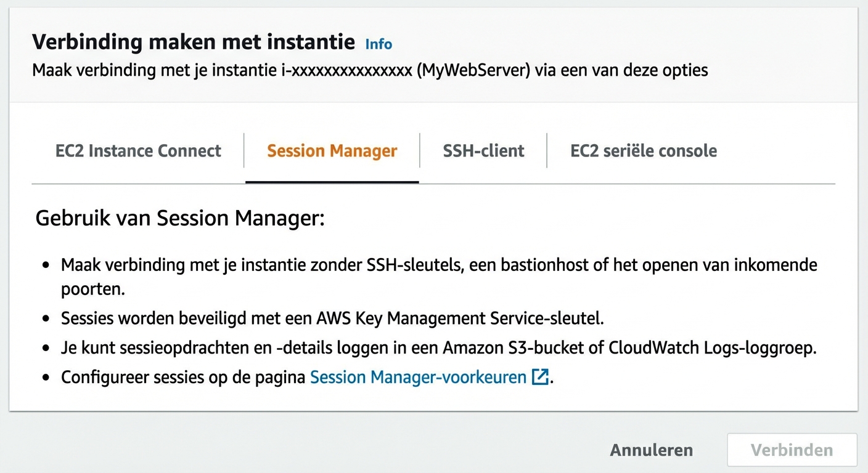This screenshot has height=473, width=868.
Task: Open the Info help link
Action: 378,44
